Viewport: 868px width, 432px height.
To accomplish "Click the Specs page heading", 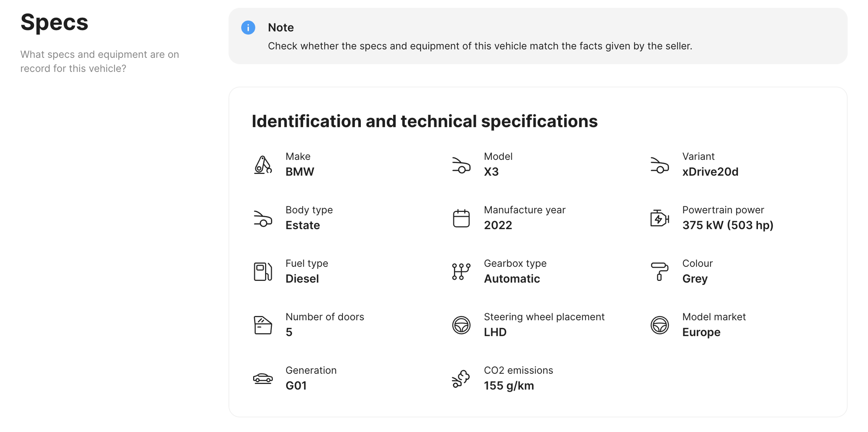I will click(54, 22).
